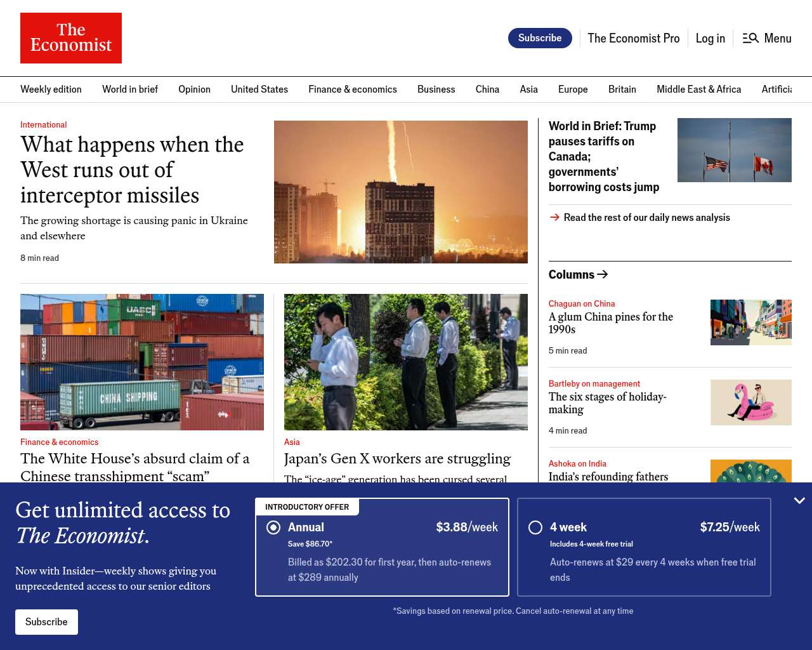Click the growing shortage in Ukraine subheading
The width and height of the screenshot is (812, 650).
coord(134,228)
